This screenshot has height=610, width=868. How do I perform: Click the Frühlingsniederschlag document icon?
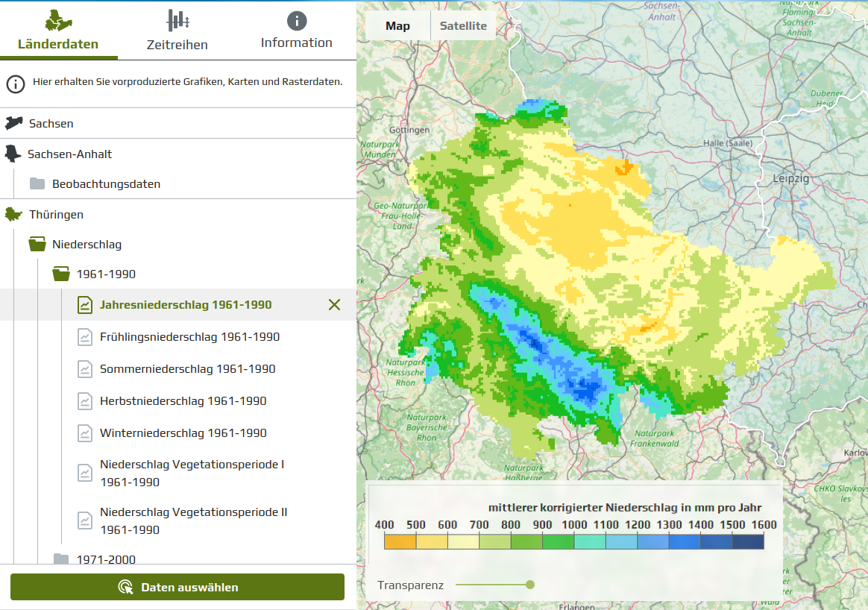[85, 336]
